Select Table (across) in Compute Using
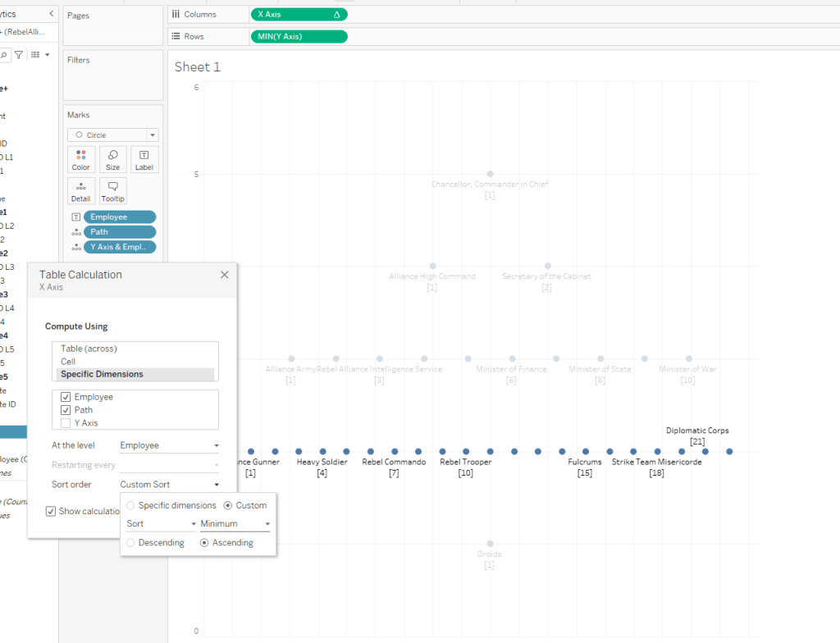Image resolution: width=840 pixels, height=643 pixels. [x=90, y=349]
